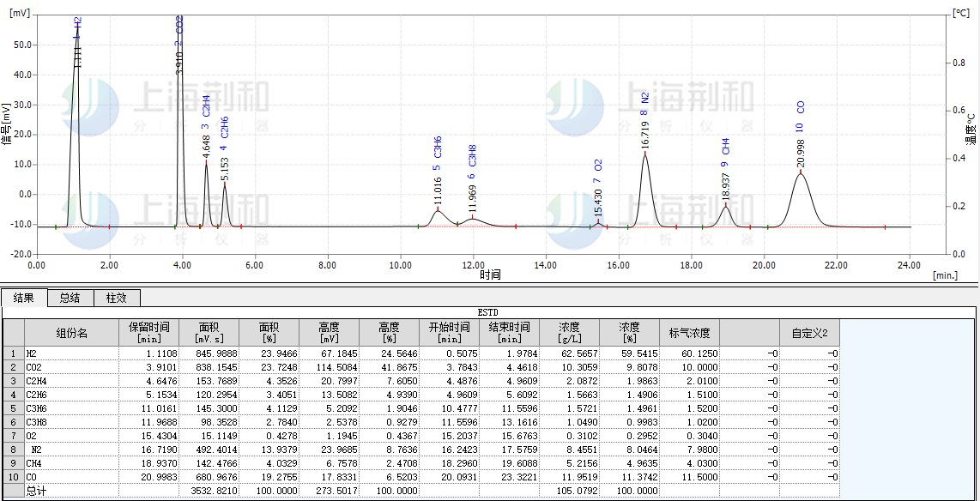Screen dimensions: 980x501
Task: Switch to the 柱效 tab
Action: coord(118,298)
